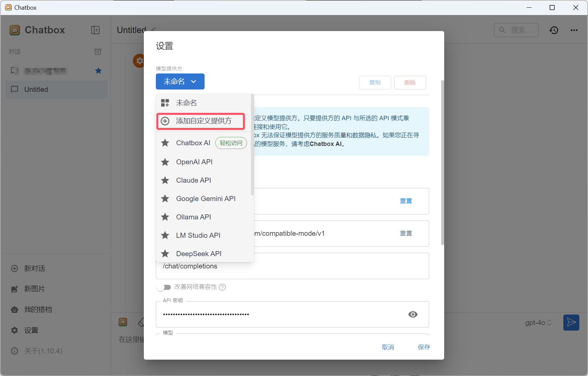Image resolution: width=588 pixels, height=376 pixels.
Task: Click the robot icon beside 我的搭档
Action: tap(15, 310)
